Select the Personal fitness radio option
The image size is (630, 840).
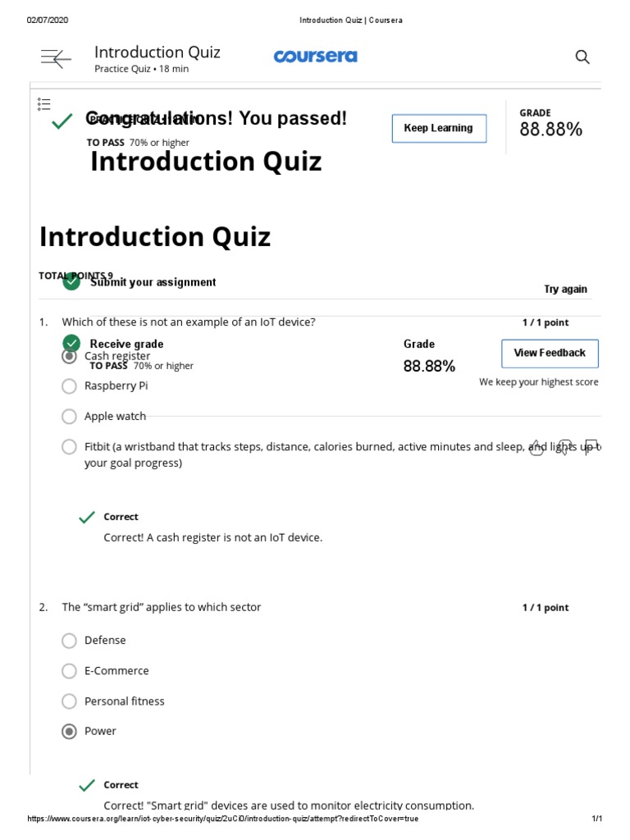[70, 701]
